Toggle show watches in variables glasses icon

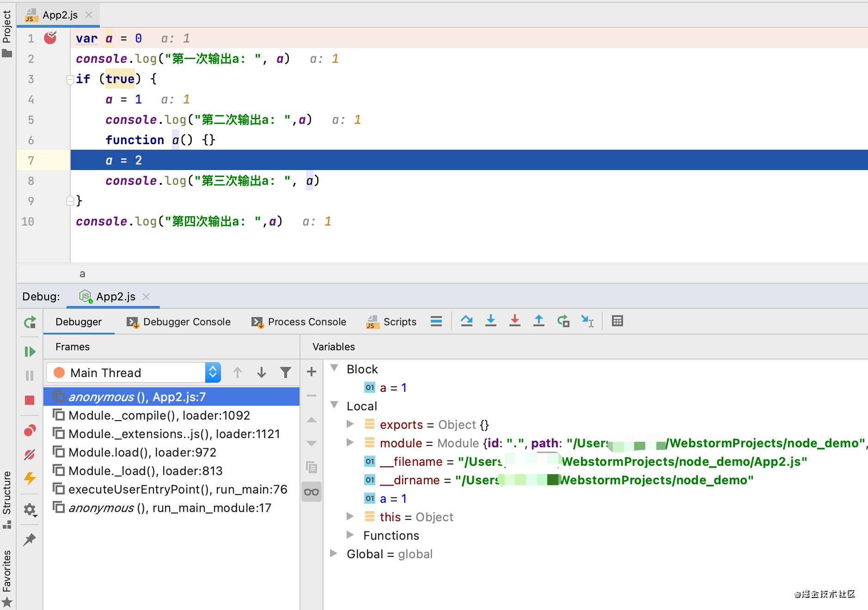pyautogui.click(x=312, y=492)
